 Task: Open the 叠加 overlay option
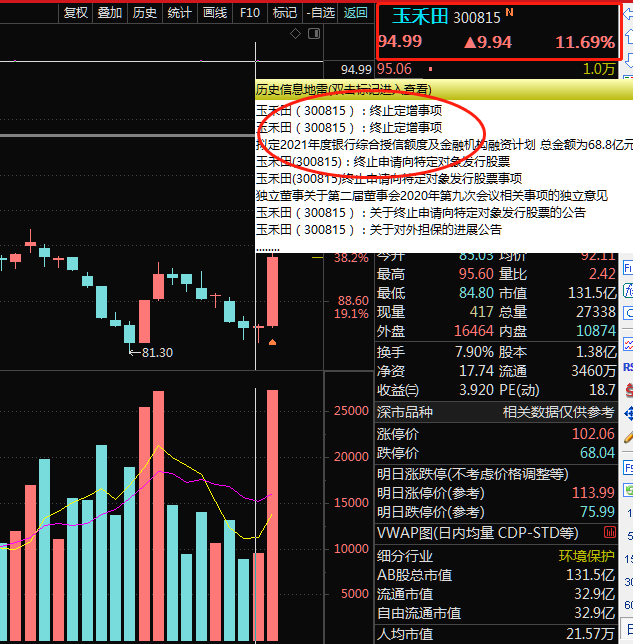click(110, 13)
